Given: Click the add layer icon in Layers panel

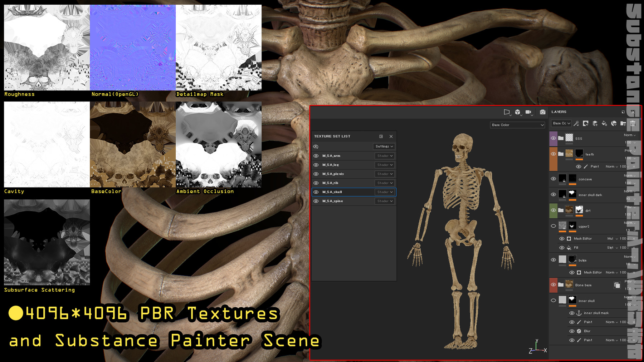Looking at the screenshot, I should click(595, 123).
